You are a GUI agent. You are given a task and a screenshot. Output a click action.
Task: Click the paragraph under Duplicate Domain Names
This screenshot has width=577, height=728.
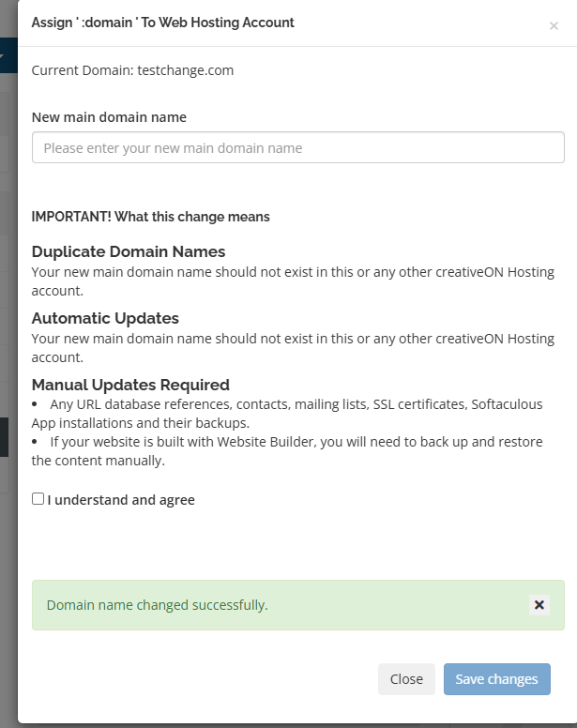click(291, 281)
